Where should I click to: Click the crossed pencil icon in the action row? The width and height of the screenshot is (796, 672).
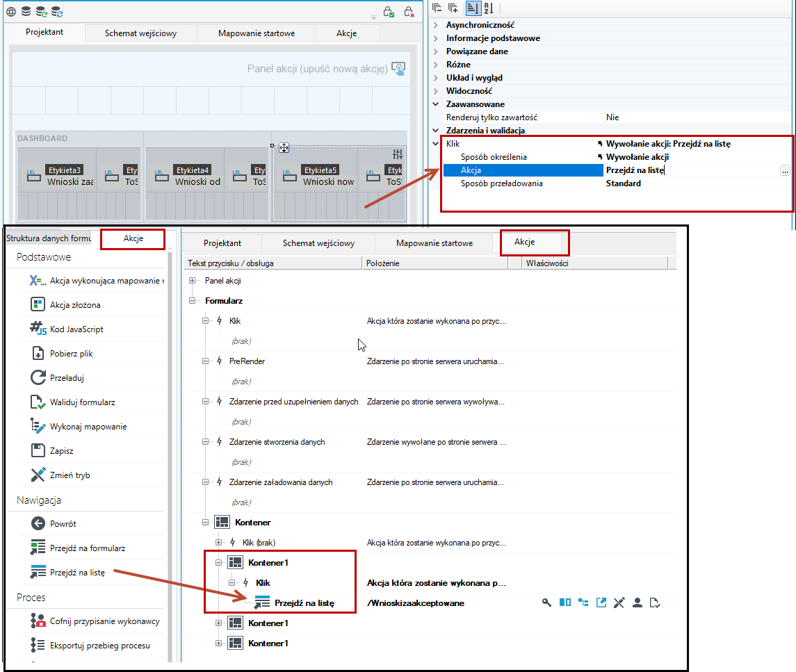(x=619, y=603)
